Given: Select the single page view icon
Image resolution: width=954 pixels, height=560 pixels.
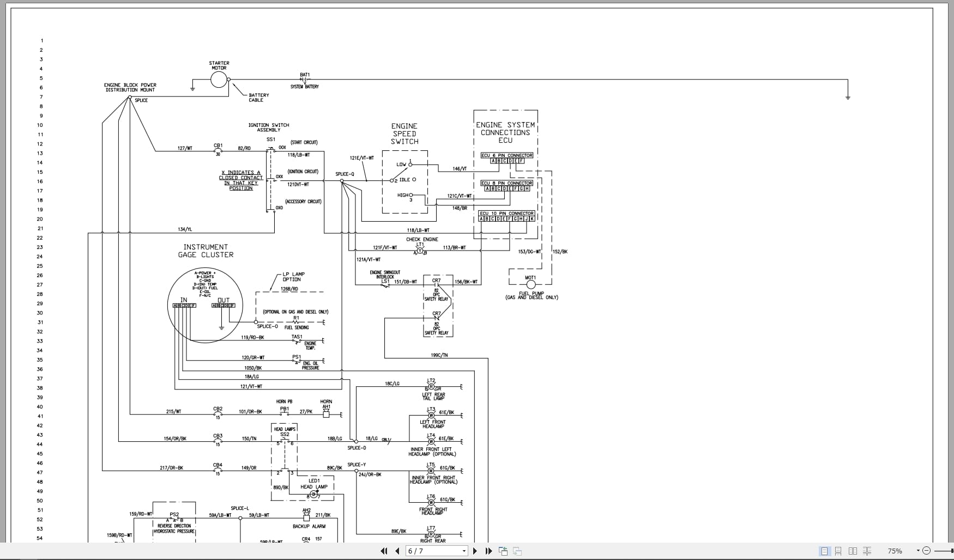Looking at the screenshot, I should (x=824, y=551).
